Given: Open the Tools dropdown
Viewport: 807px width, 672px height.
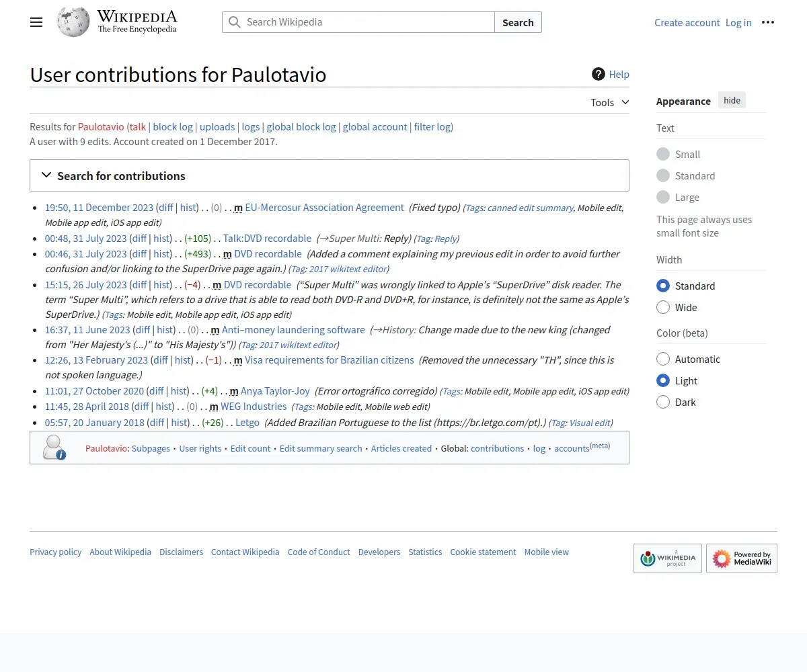Looking at the screenshot, I should click(x=610, y=102).
